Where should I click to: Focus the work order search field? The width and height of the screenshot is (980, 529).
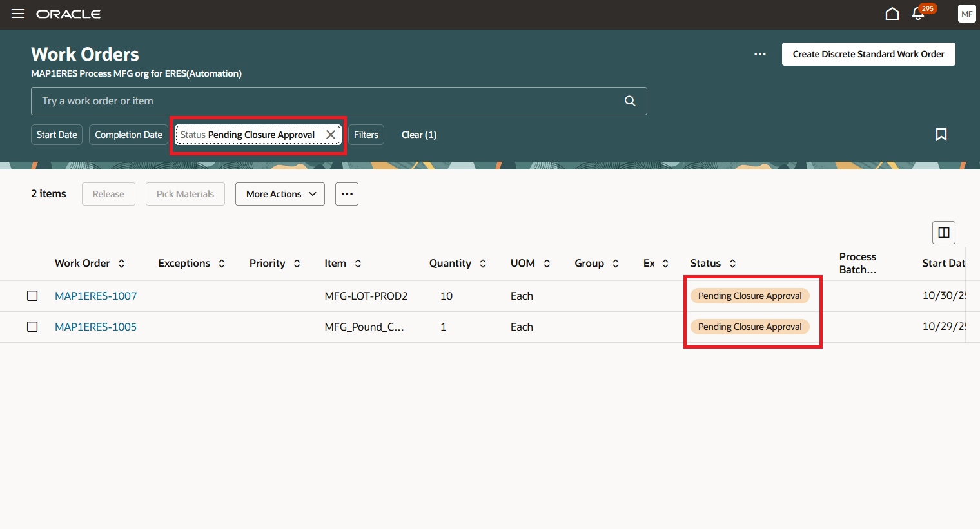click(x=339, y=101)
